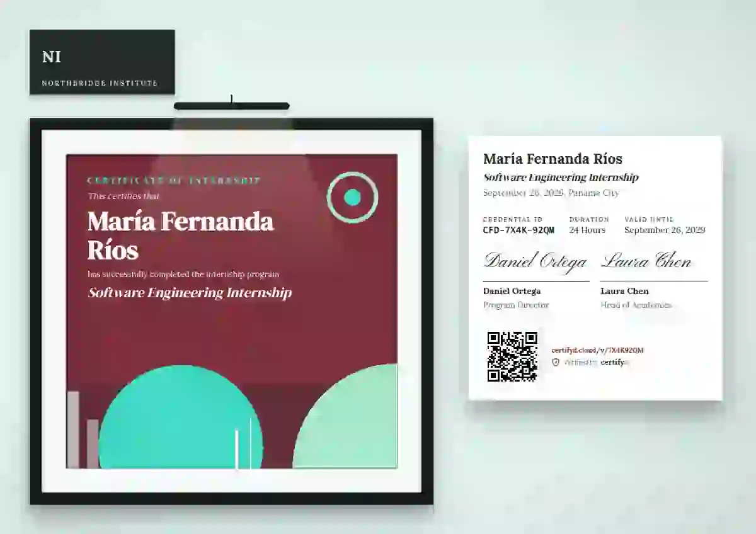Click the Laura Chen handwritten signature
756x534 pixels.
click(646, 261)
